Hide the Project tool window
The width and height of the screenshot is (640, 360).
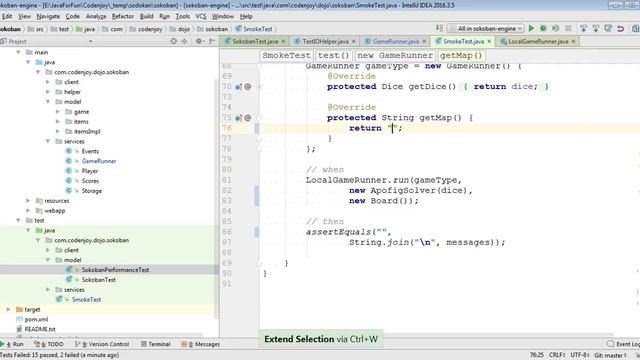click(x=212, y=41)
